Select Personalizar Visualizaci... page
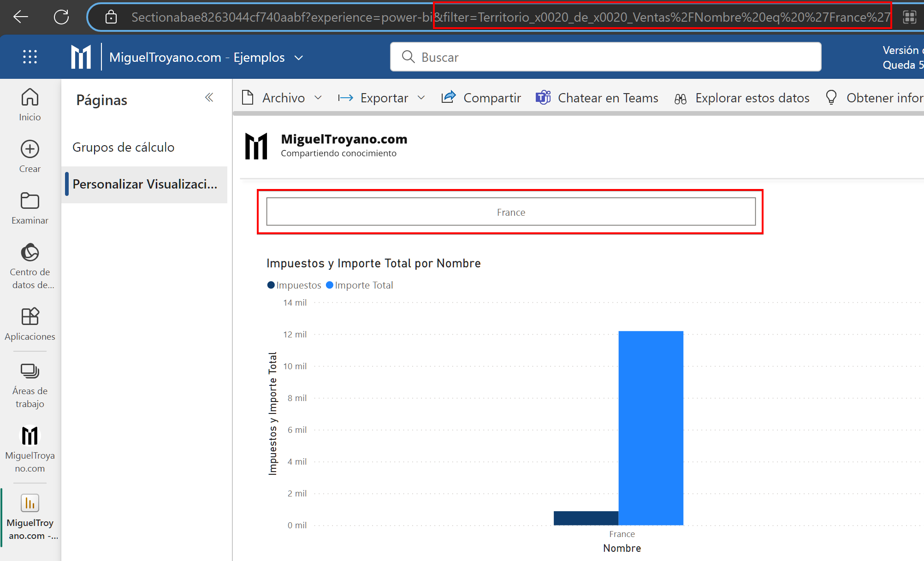This screenshot has height=561, width=924. [145, 184]
